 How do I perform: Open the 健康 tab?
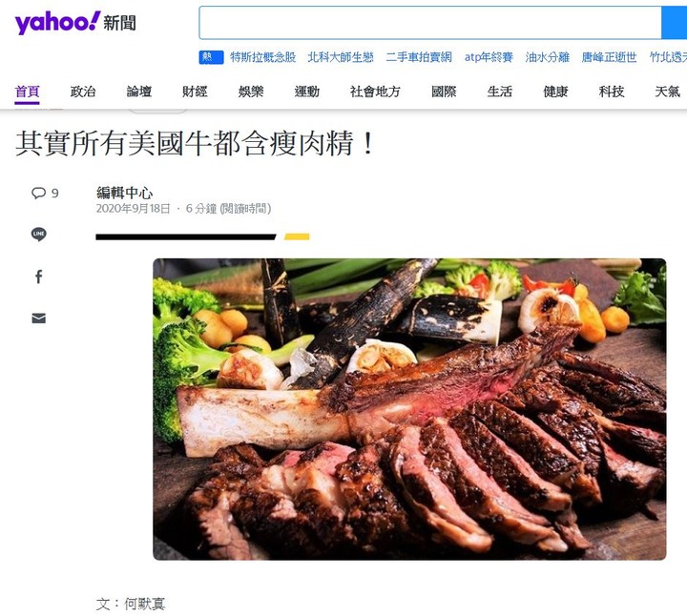coord(555,92)
